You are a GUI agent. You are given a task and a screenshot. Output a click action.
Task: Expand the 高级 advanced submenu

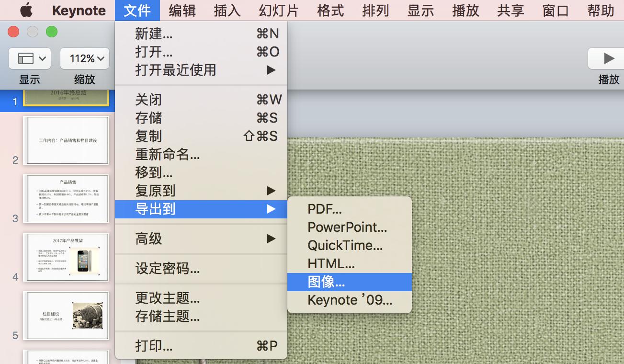(x=149, y=239)
